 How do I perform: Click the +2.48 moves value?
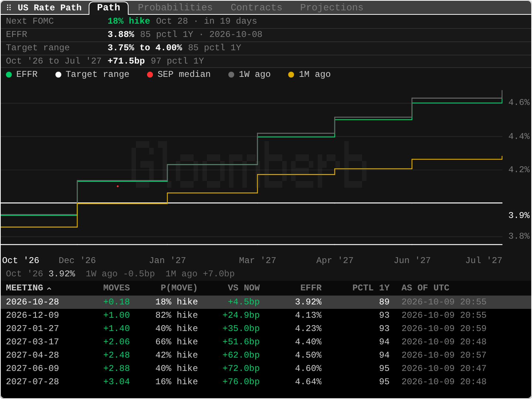coord(116,355)
